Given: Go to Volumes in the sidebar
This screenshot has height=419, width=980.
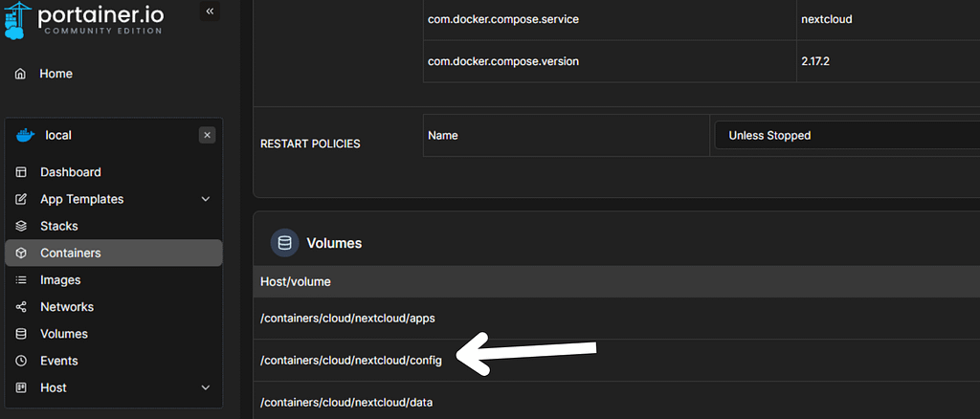Looking at the screenshot, I should tap(63, 334).
